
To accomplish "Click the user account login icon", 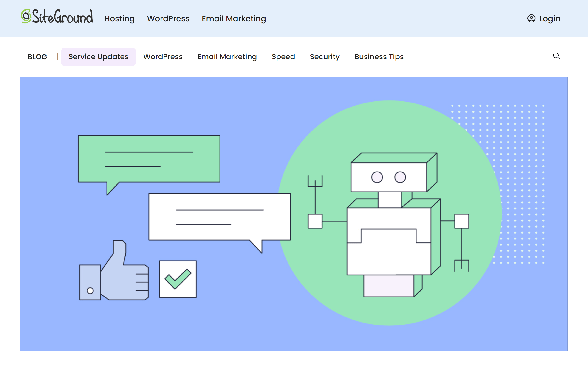I will click(x=531, y=18).
